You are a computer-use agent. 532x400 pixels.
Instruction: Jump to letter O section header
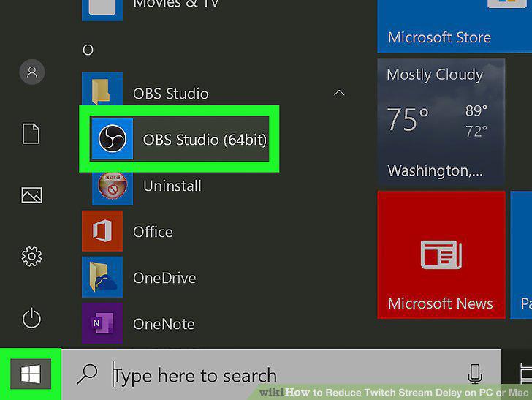[x=88, y=50]
